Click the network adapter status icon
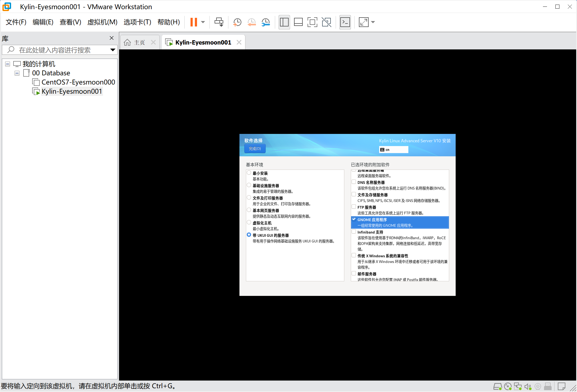This screenshot has width=577, height=392. click(x=518, y=387)
